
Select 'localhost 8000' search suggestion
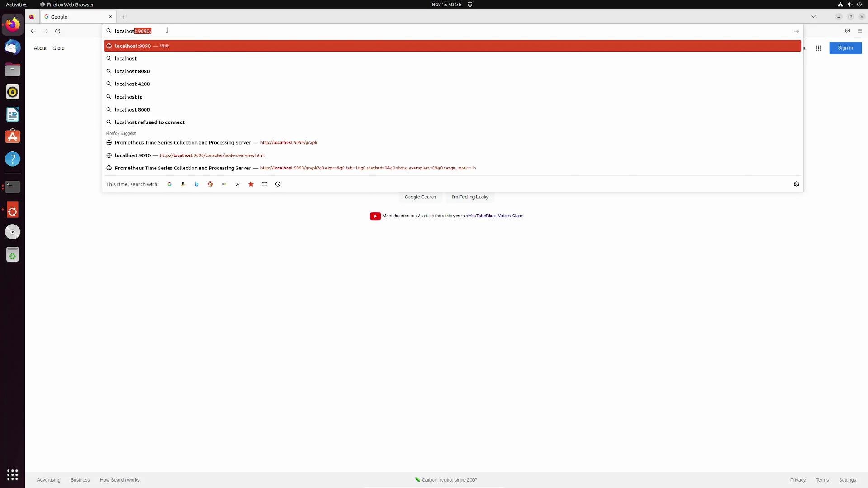[x=453, y=109]
